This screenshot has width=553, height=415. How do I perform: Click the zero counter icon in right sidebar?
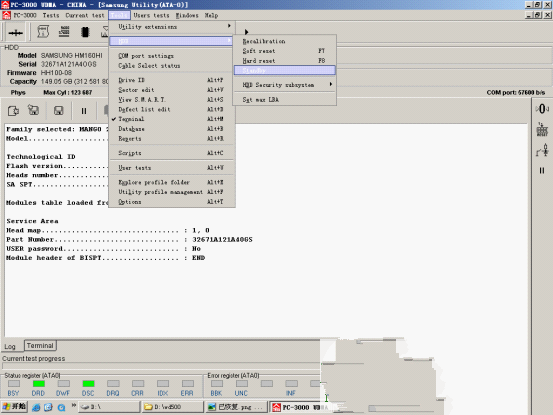(542, 109)
